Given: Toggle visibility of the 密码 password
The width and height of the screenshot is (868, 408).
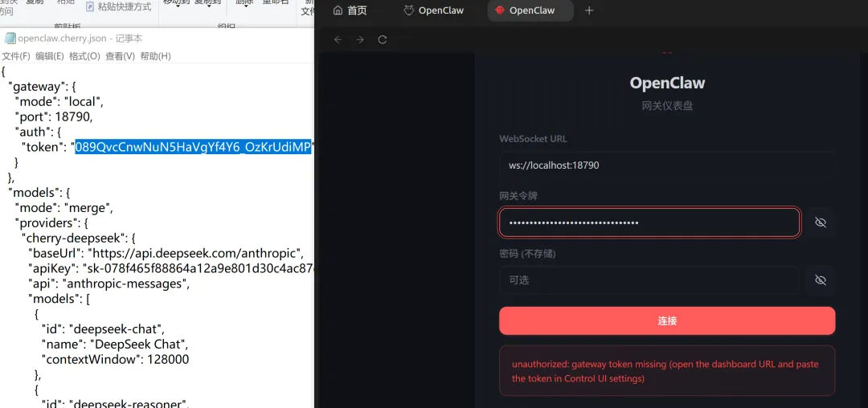Looking at the screenshot, I should point(821,280).
